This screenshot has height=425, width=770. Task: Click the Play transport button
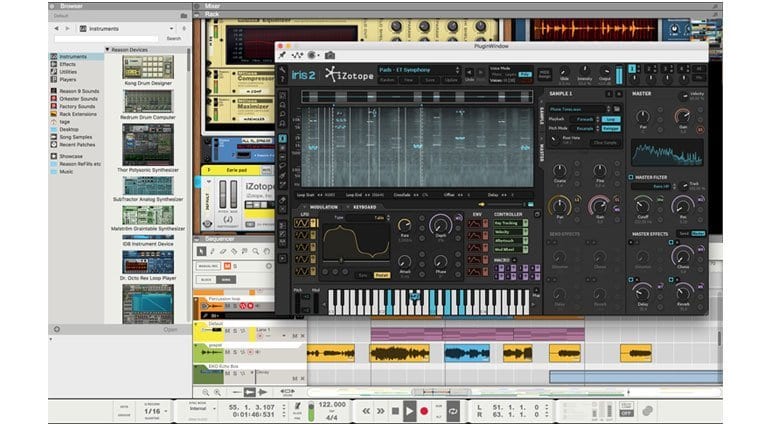point(410,411)
